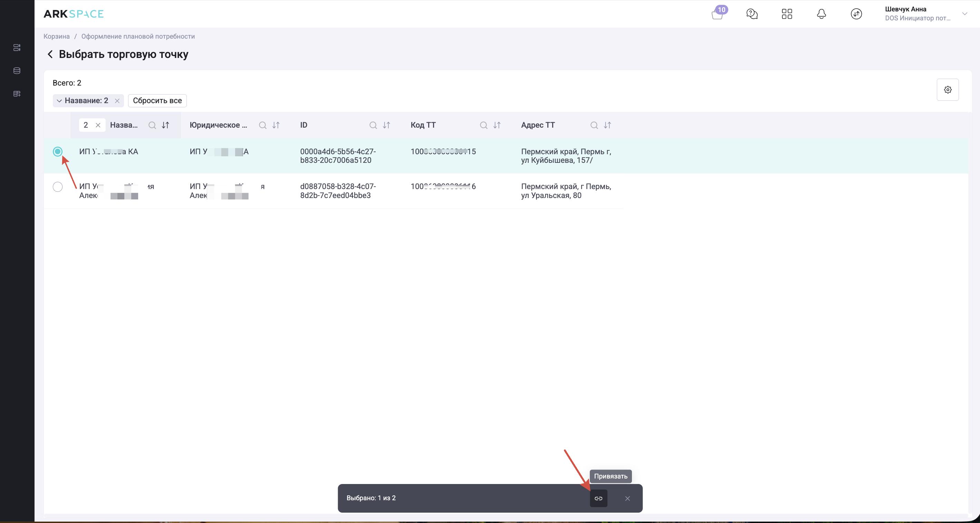Click the ID 0000a4d6-5b56-4c27-b833-20c7006a5120 cell
This screenshot has height=523, width=980.
[338, 156]
